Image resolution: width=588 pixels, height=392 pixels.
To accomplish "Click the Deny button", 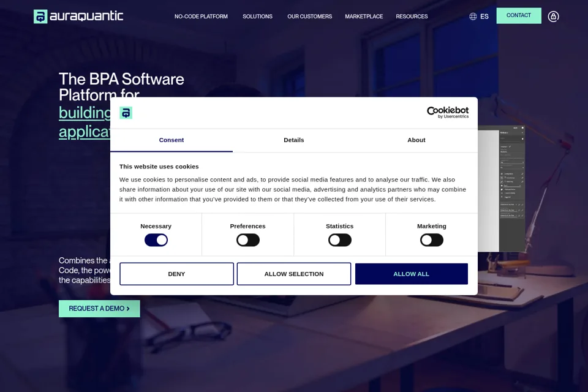I will click(176, 274).
